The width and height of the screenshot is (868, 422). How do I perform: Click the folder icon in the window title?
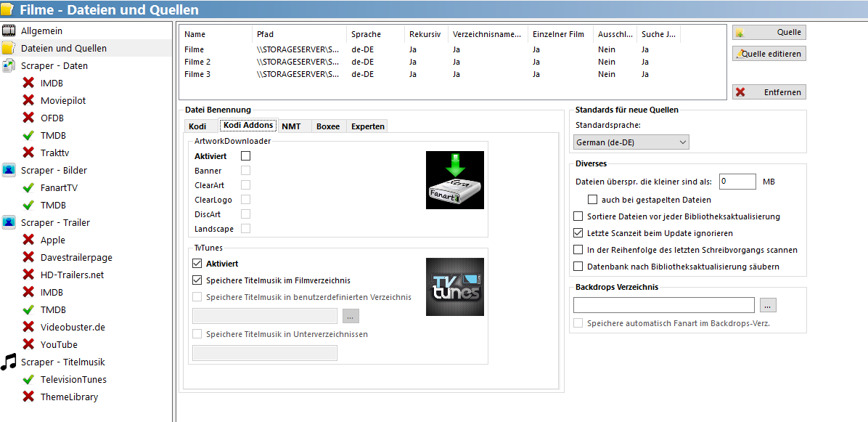tap(8, 9)
